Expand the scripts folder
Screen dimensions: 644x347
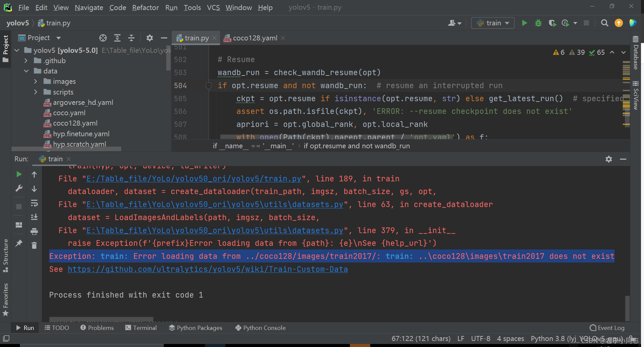pos(36,92)
